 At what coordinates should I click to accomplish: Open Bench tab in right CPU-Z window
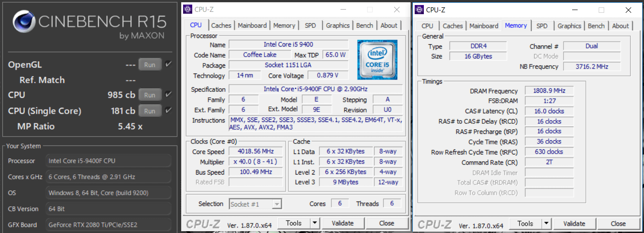596,26
